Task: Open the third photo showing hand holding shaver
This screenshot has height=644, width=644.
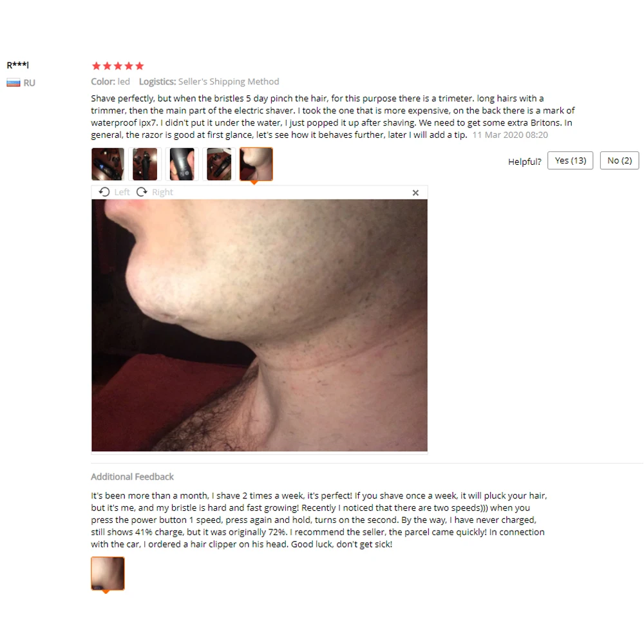Action: coord(182,164)
